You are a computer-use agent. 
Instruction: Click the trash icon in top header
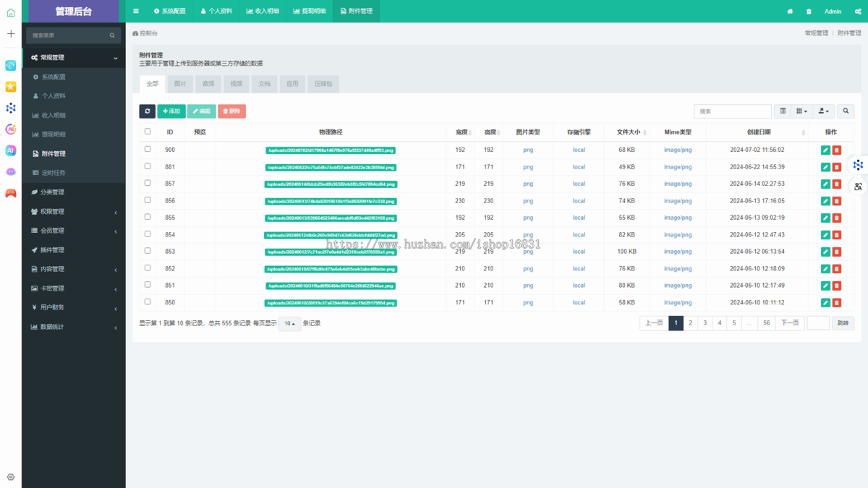[x=809, y=12]
